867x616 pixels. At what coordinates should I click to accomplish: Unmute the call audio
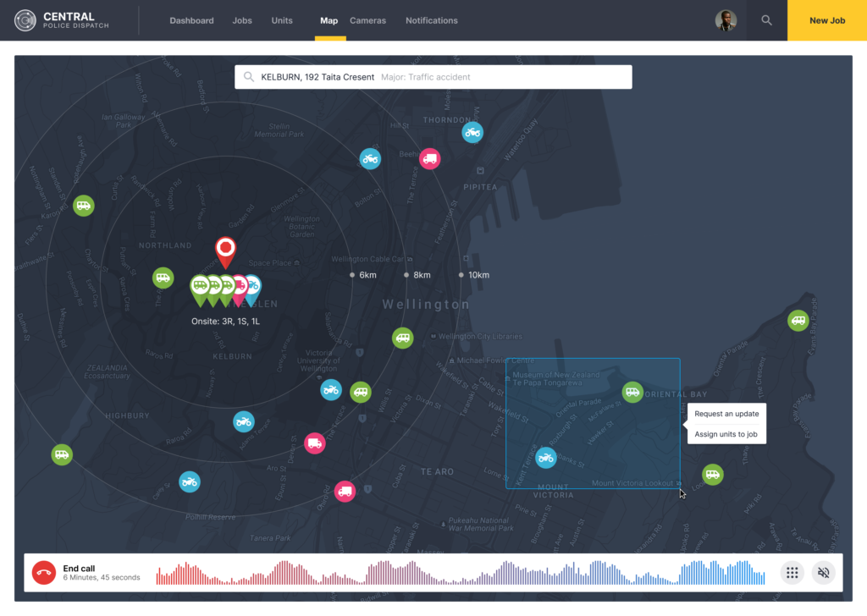[x=823, y=572]
